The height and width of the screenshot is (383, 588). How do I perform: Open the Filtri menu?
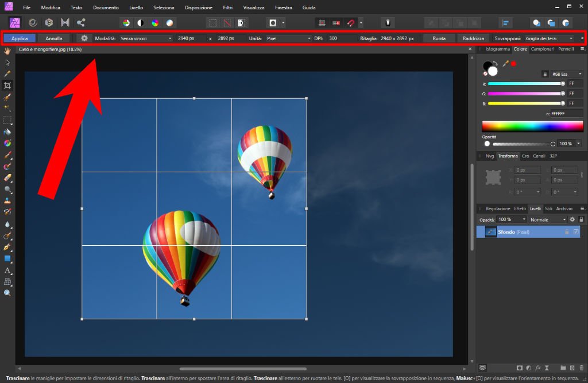227,7
